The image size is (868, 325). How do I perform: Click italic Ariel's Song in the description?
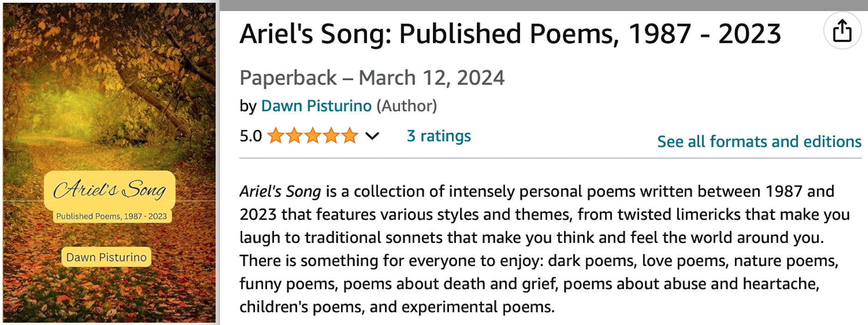(x=280, y=192)
